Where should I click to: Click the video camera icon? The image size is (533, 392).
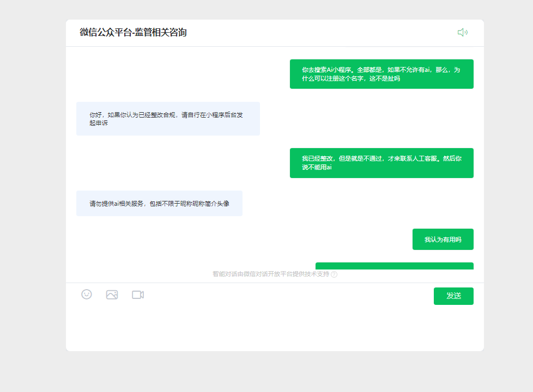click(138, 295)
